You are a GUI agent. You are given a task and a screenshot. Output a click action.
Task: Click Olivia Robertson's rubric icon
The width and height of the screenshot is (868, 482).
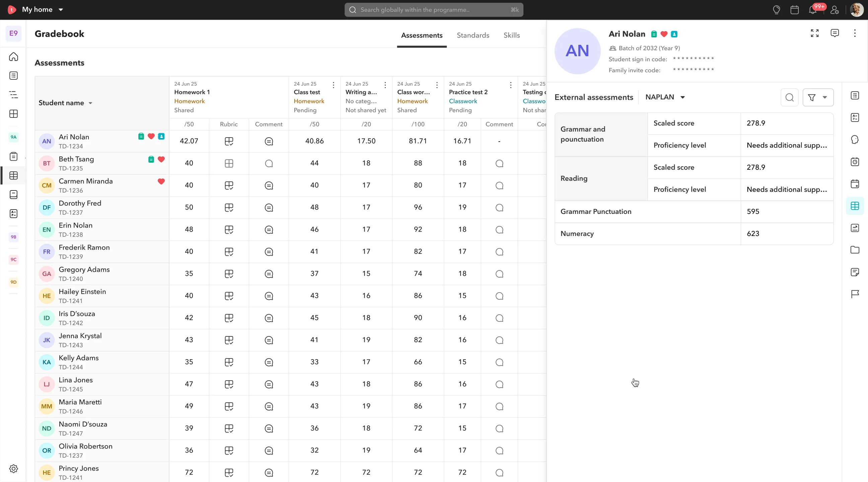click(x=229, y=450)
